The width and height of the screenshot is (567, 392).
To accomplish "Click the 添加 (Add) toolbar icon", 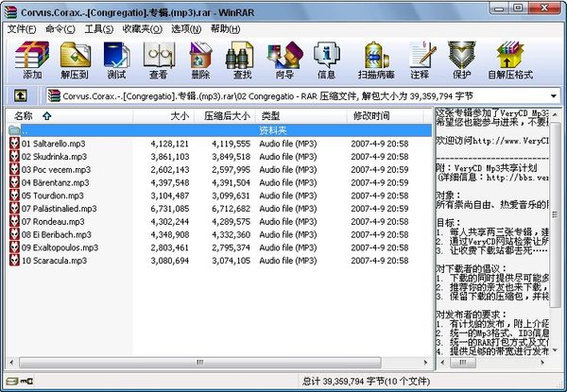I will 32,60.
